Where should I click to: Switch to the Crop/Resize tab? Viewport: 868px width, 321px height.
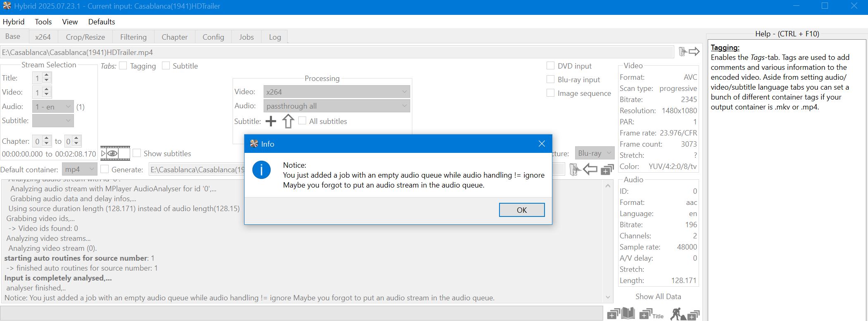point(85,37)
